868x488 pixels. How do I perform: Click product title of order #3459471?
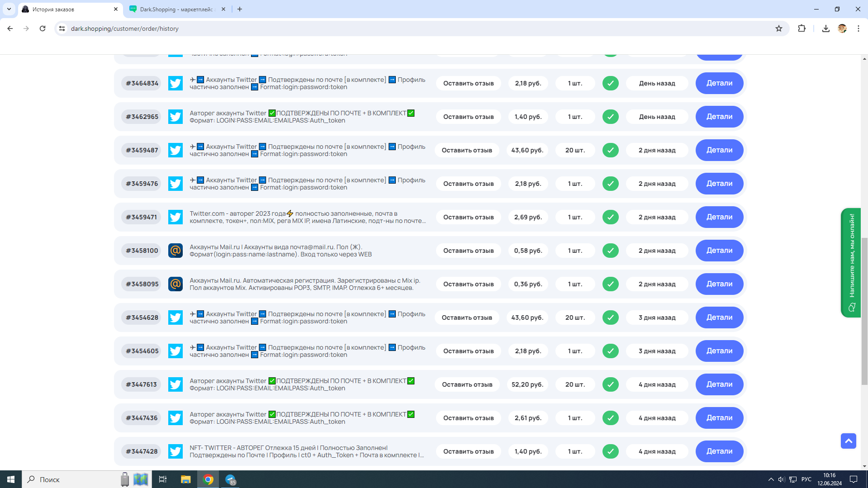click(x=308, y=217)
